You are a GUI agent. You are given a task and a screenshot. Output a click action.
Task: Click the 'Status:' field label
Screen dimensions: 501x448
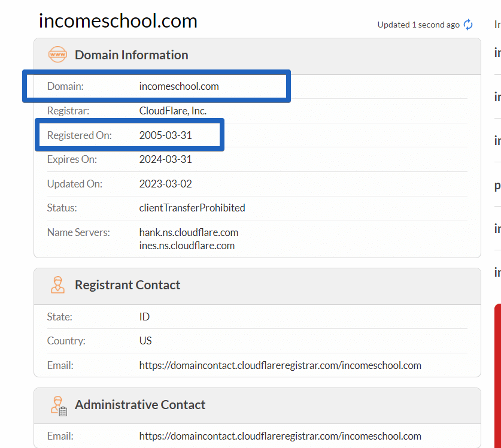62,208
